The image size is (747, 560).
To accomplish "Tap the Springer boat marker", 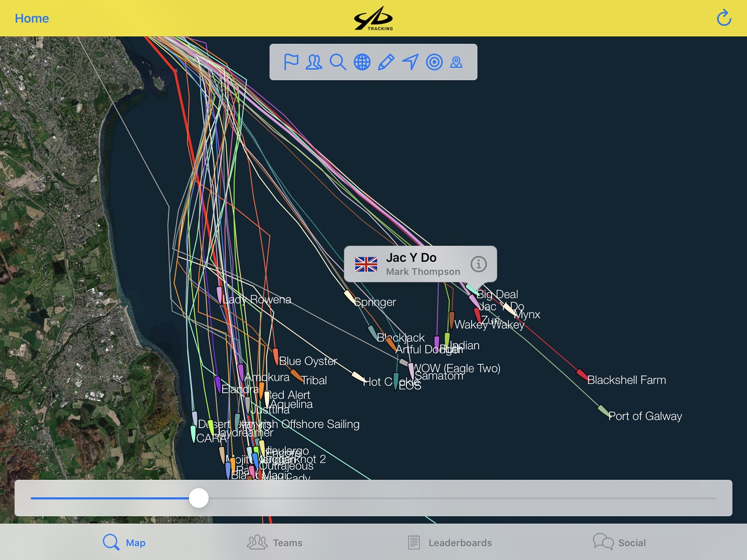I will [350, 297].
